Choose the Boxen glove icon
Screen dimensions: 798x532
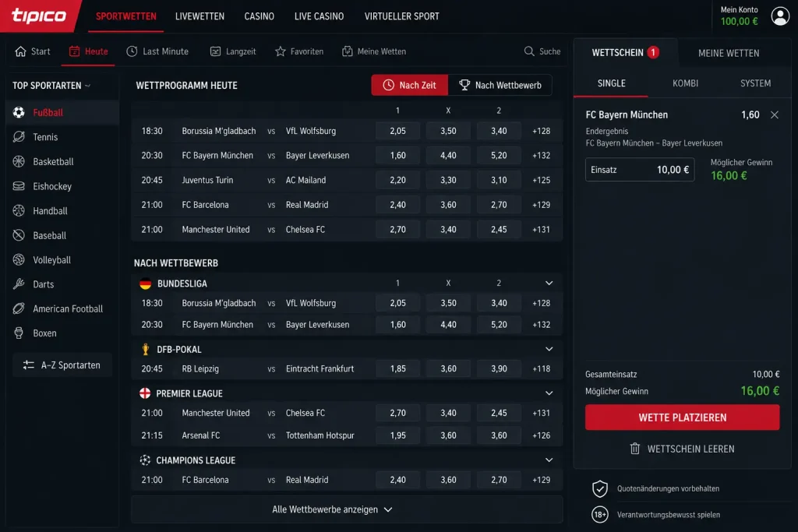(x=19, y=333)
